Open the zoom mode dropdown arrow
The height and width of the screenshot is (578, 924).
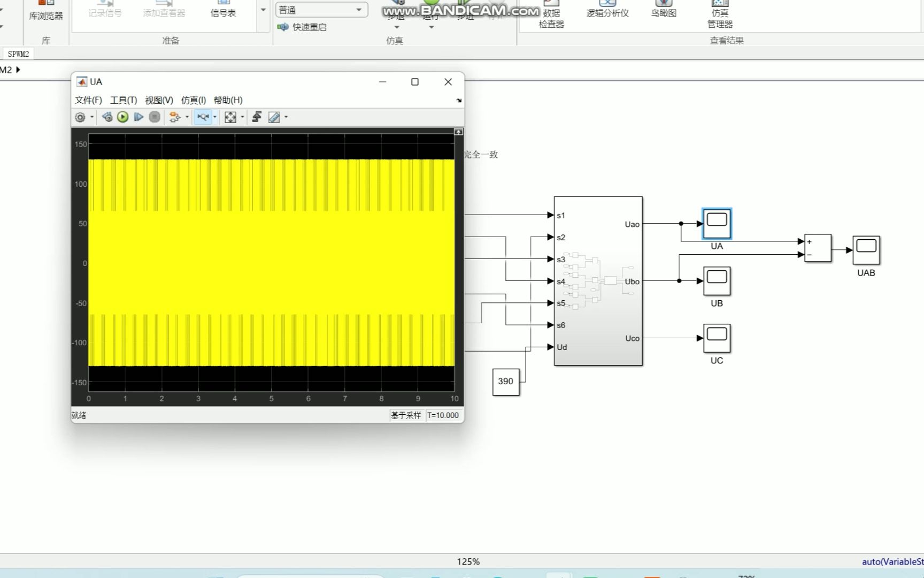coord(215,117)
